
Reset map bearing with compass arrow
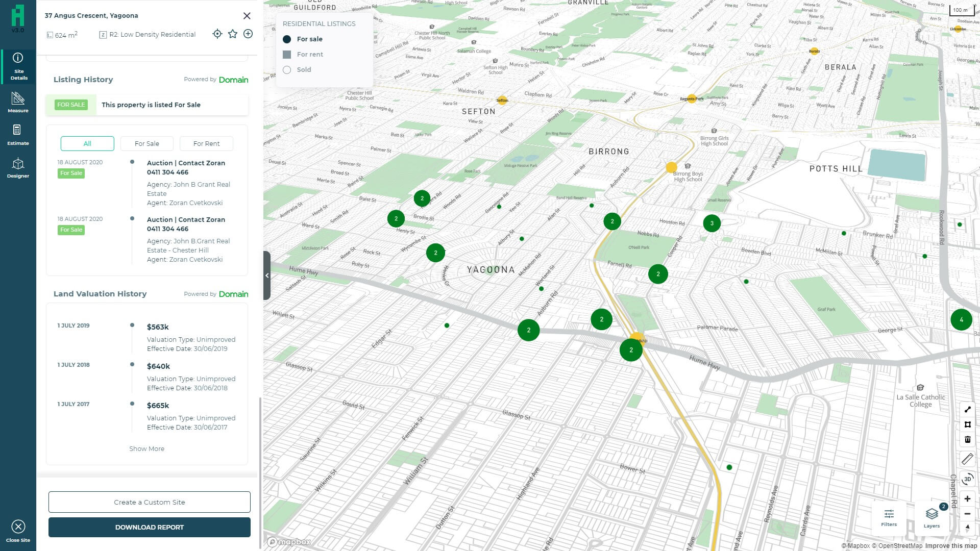coord(967,528)
